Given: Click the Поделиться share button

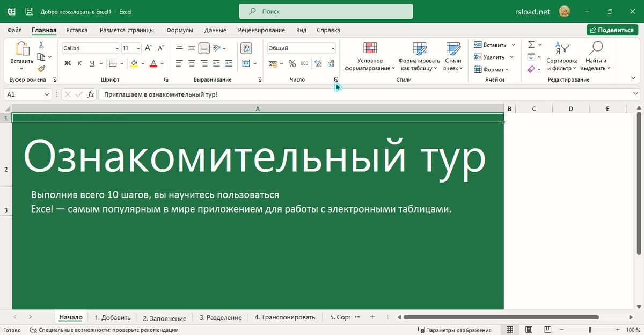Looking at the screenshot, I should coord(612,30).
